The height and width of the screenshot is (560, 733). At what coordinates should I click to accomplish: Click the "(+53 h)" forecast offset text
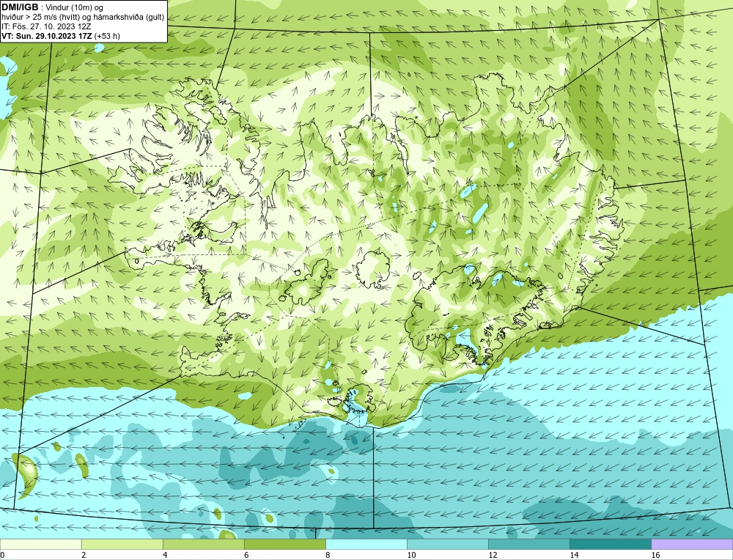(107, 36)
